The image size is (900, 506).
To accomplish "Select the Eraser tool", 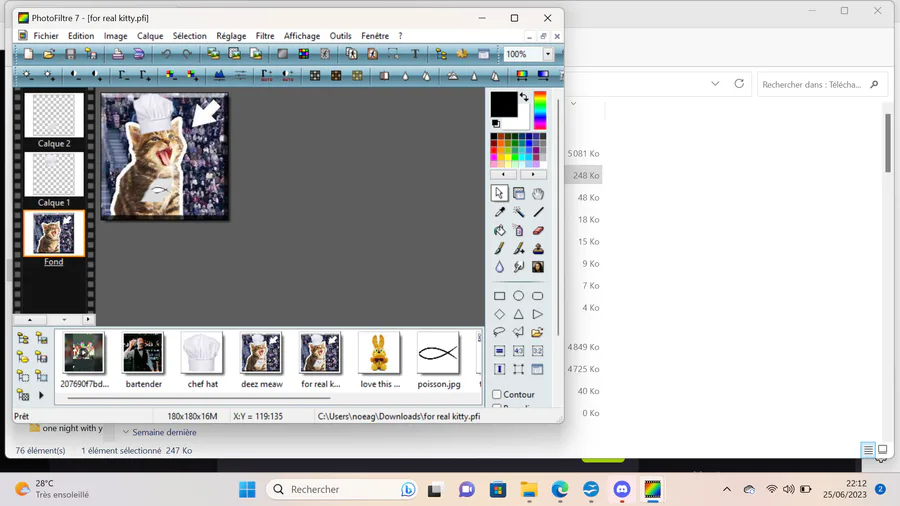I will pos(538,231).
